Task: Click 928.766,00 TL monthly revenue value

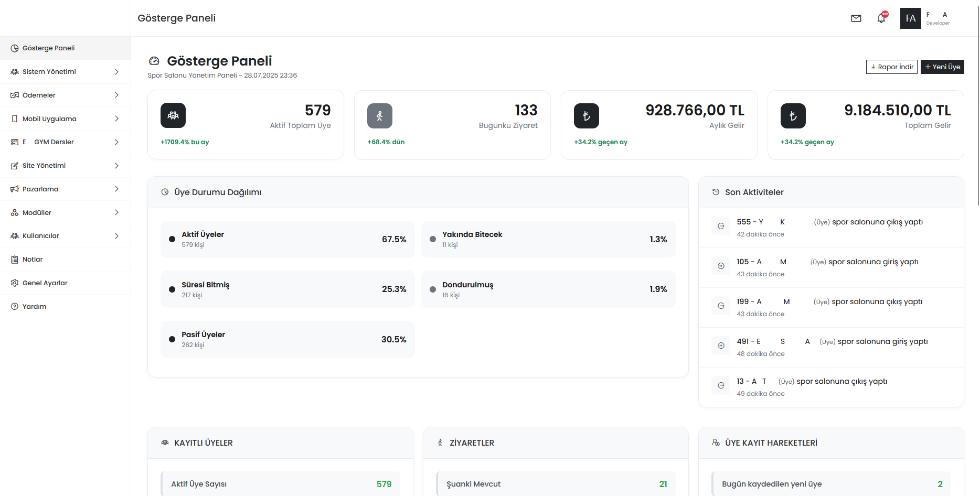Action: click(x=695, y=110)
